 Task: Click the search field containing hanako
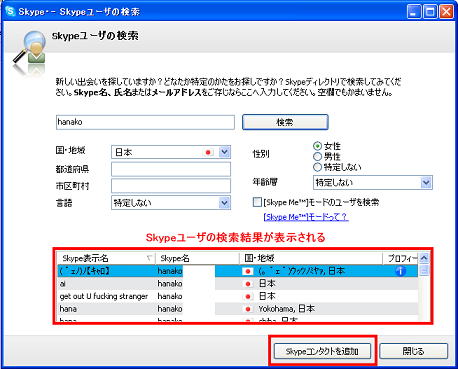point(145,122)
